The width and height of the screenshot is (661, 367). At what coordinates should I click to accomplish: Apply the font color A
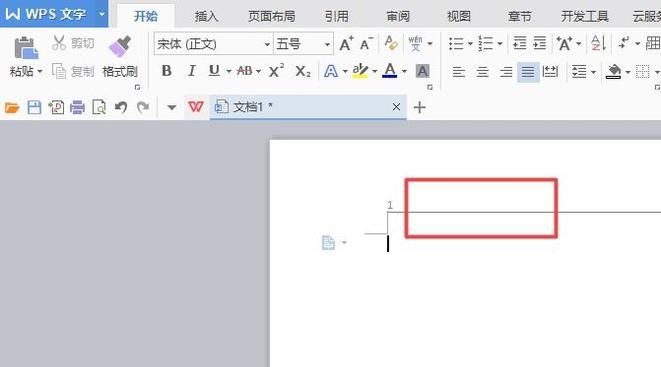click(390, 70)
